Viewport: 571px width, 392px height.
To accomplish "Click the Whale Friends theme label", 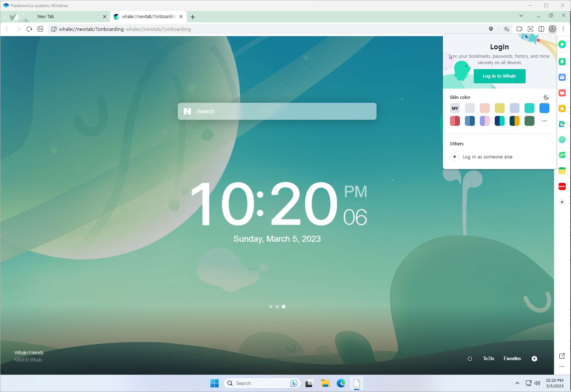I will 29,353.
